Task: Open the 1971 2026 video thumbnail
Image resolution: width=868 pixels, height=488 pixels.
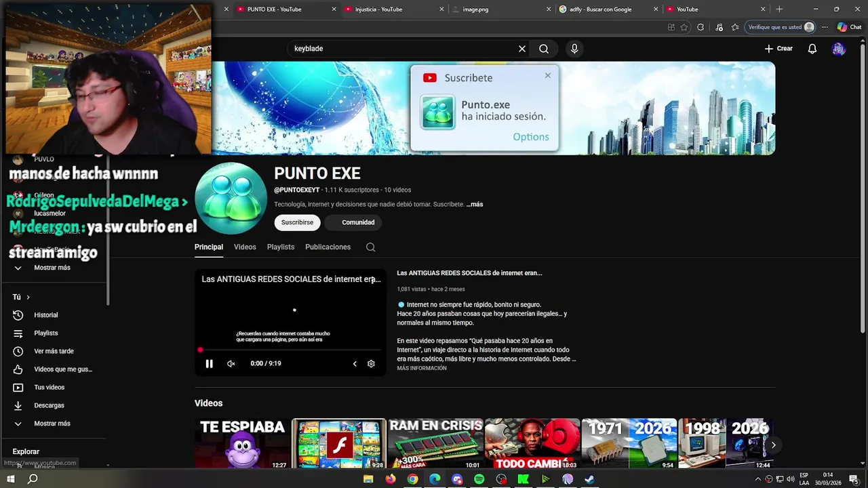Action: 629,444
